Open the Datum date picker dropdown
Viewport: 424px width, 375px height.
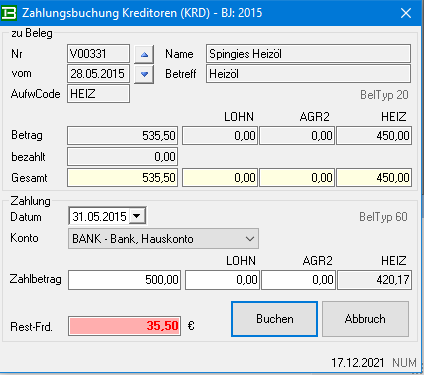tap(137, 216)
